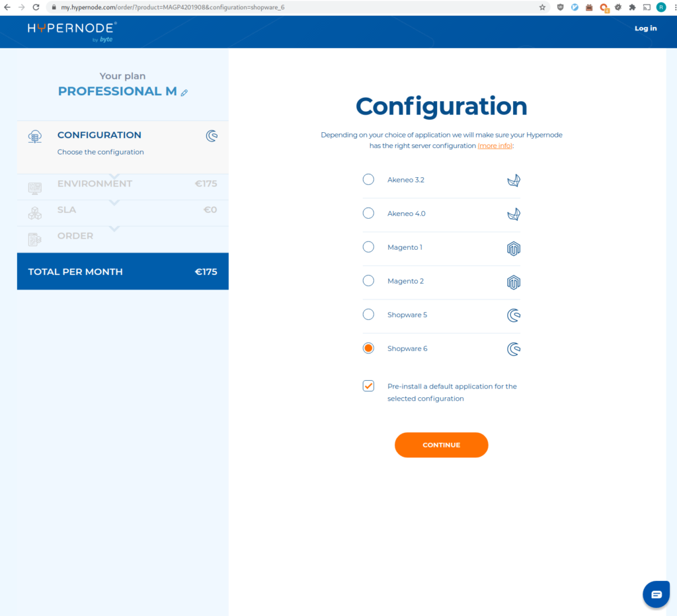Open the more info link
This screenshot has height=616, width=677.
[x=495, y=146]
